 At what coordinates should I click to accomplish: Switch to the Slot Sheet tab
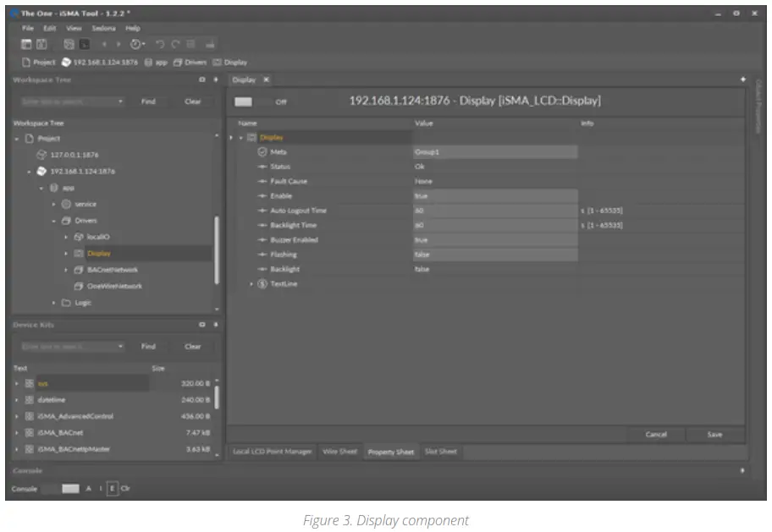(441, 452)
